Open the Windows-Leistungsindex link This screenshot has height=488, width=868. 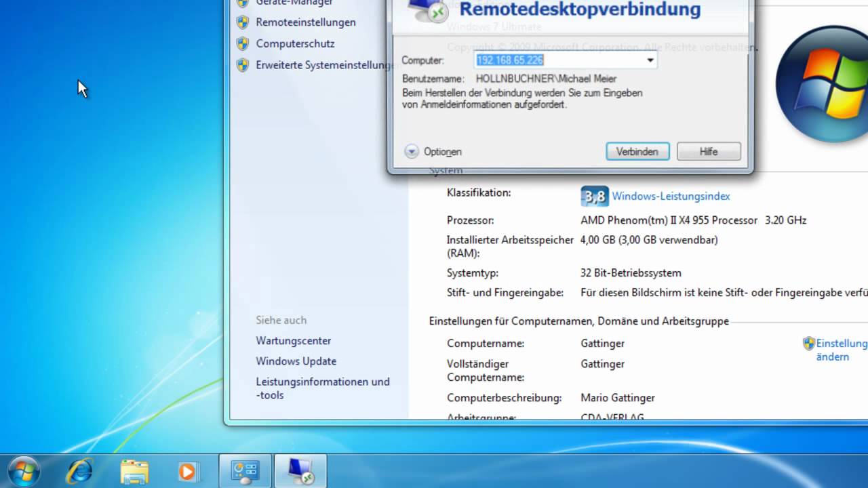[x=671, y=197]
